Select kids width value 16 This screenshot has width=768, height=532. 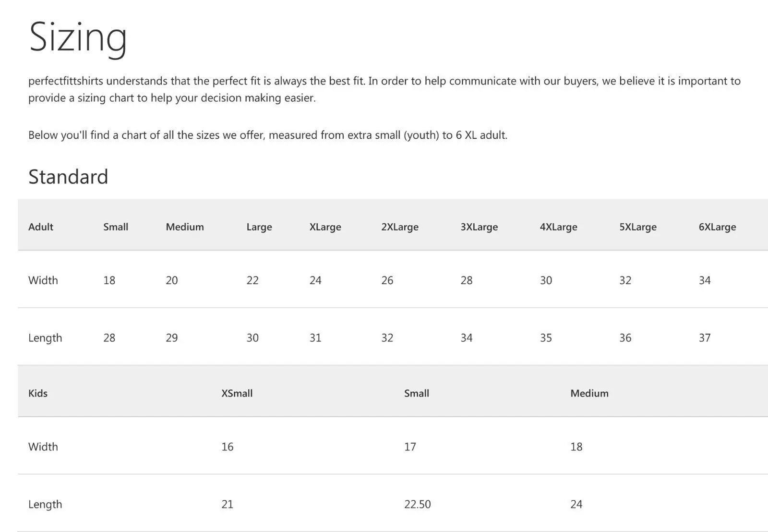[x=228, y=447]
